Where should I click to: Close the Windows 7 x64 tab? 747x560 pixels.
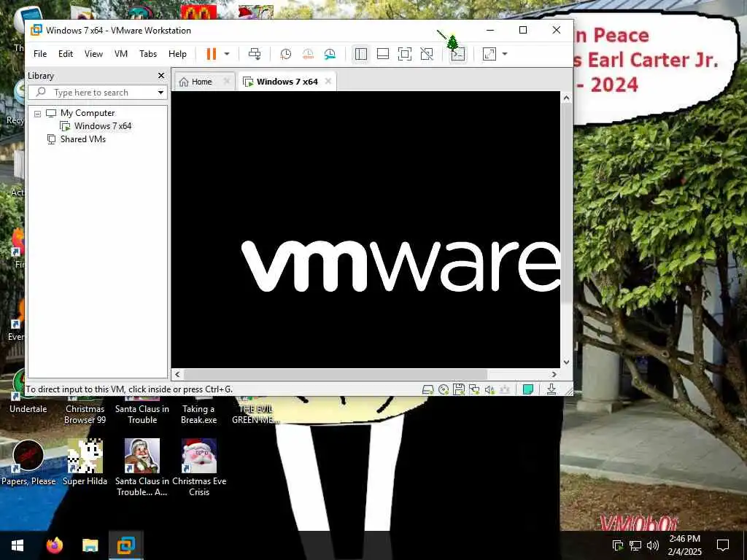(x=328, y=82)
